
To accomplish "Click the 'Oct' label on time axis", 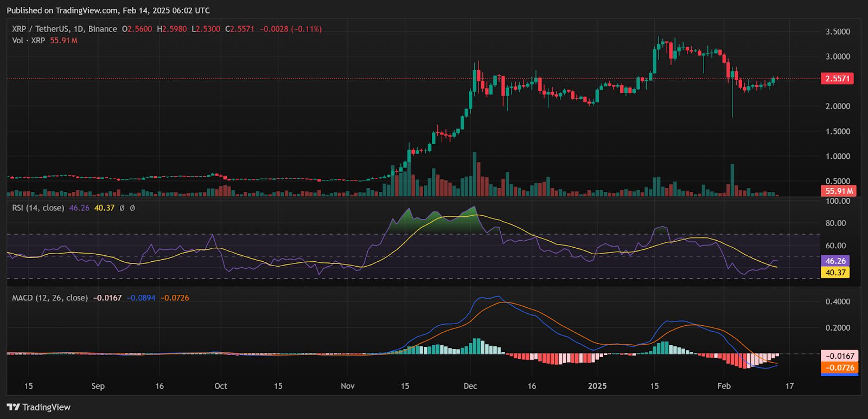I will pos(220,386).
